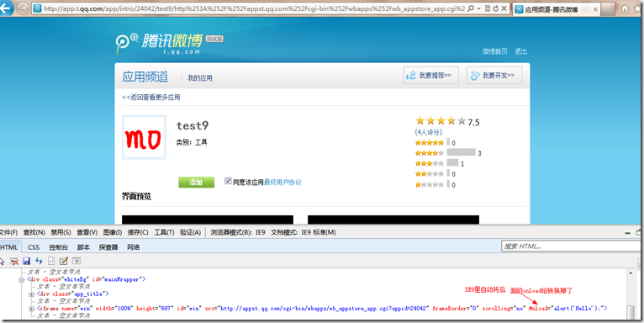
Task: Close the 应用频道-腾讯微博 tab
Action: coord(595,9)
